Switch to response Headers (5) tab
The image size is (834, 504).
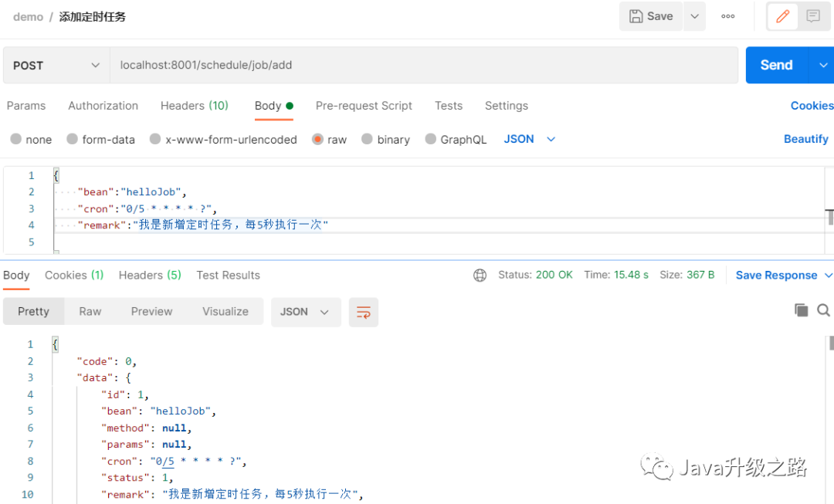[x=150, y=276]
